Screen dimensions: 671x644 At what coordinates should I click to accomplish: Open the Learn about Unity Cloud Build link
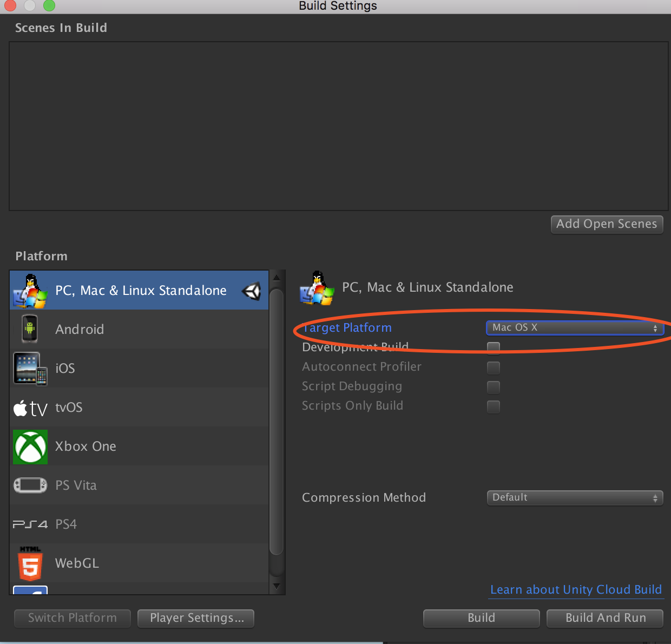[x=576, y=590]
